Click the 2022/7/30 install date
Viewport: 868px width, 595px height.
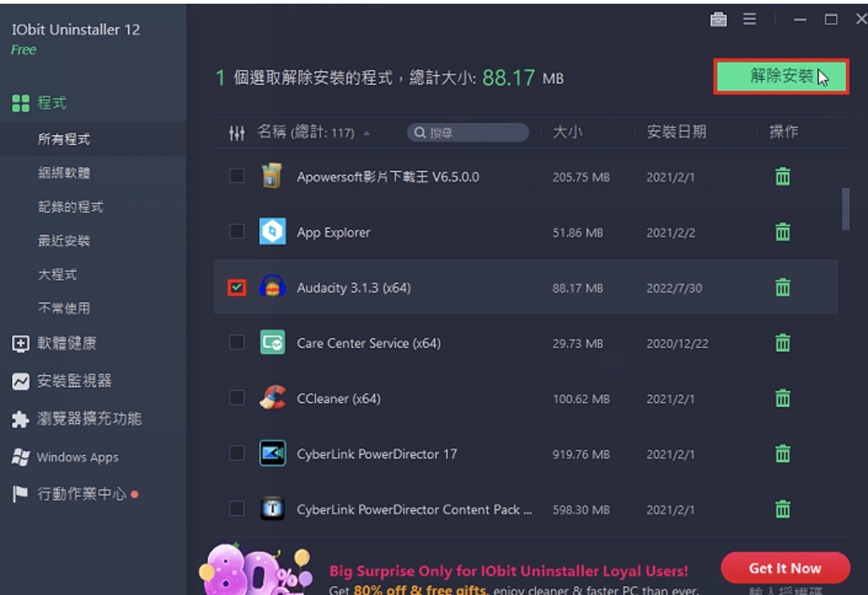point(674,288)
